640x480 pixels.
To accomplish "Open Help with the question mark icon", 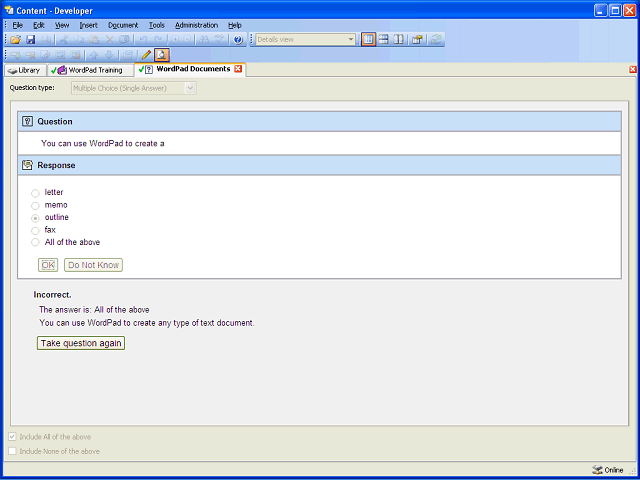I will [x=238, y=40].
